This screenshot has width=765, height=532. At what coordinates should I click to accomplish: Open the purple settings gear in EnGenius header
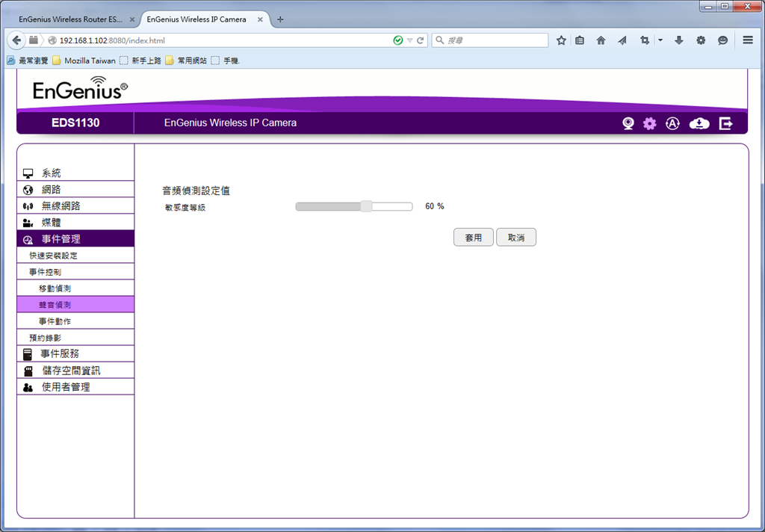click(649, 123)
